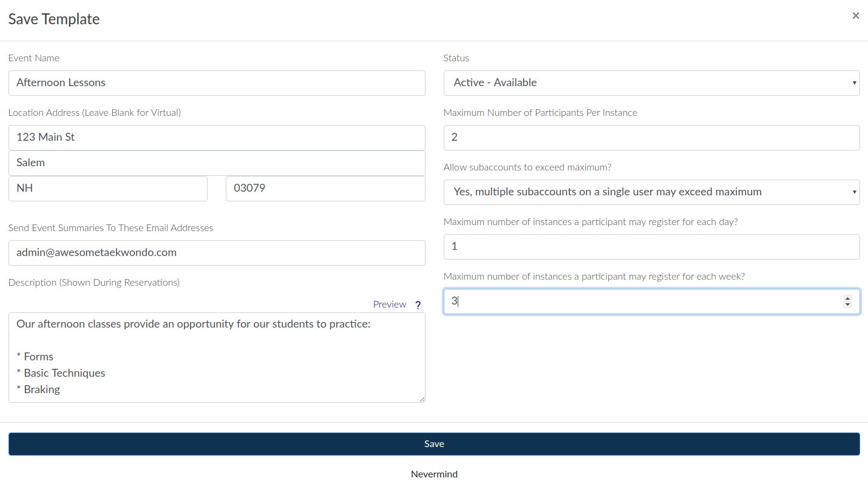Click the zip code field 03079
This screenshot has width=868, height=495.
pyautogui.click(x=325, y=189)
